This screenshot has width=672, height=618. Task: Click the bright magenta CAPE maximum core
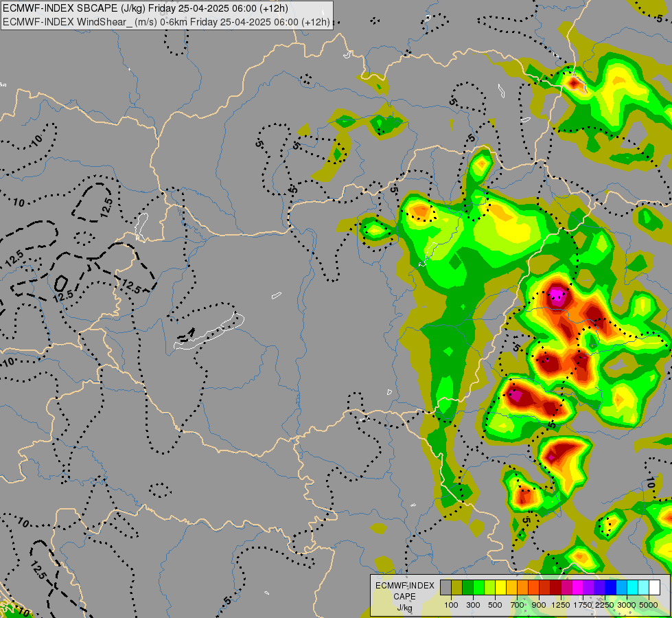(x=557, y=295)
